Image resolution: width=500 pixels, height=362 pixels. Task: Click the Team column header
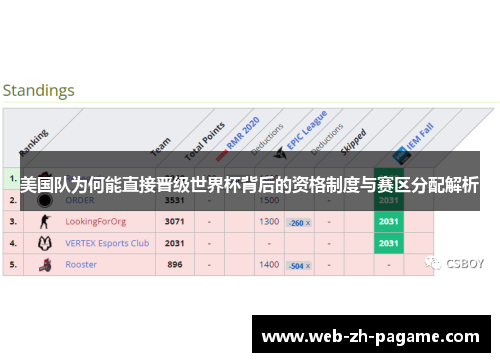(160, 147)
